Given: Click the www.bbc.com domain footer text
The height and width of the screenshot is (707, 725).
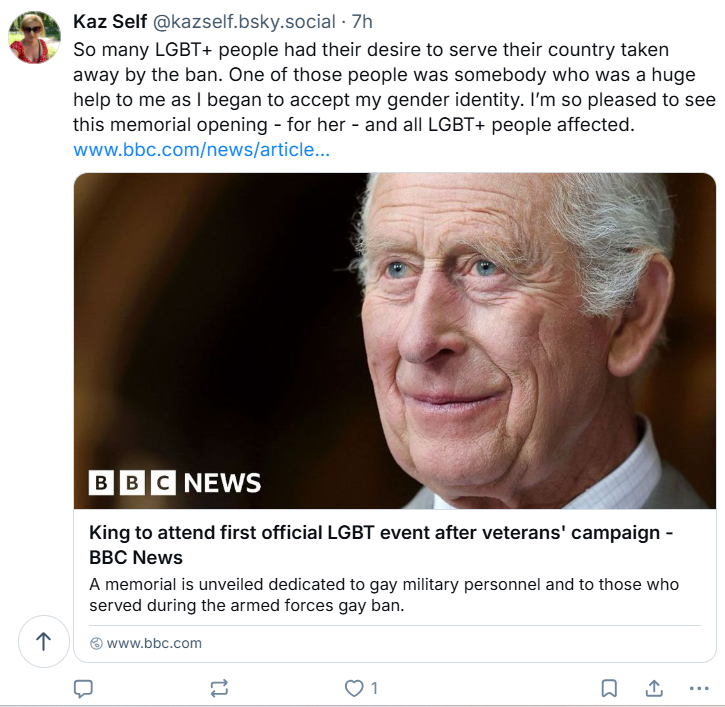Looking at the screenshot, I should click(154, 643).
